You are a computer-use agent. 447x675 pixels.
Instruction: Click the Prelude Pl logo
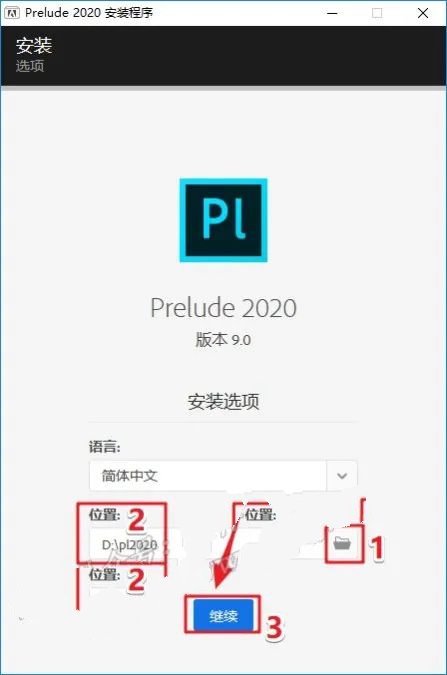point(224,220)
